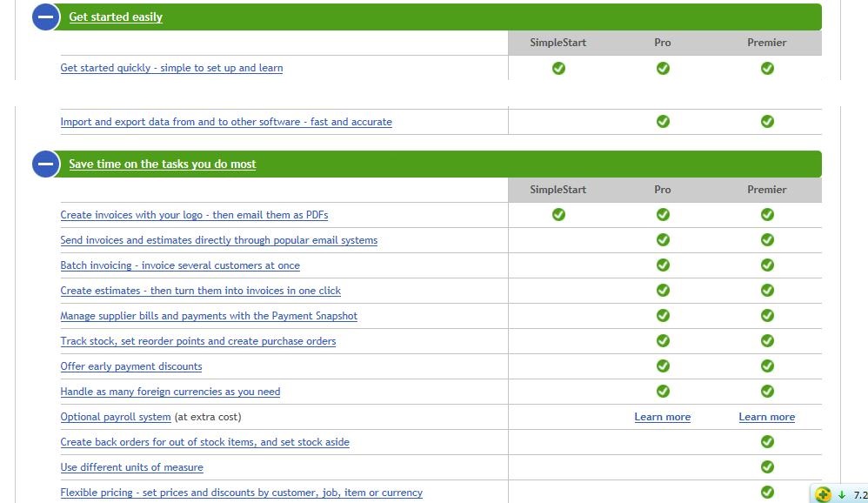868x503 pixels.
Task: Click Pro checkmark for Import and export
Action: (664, 121)
